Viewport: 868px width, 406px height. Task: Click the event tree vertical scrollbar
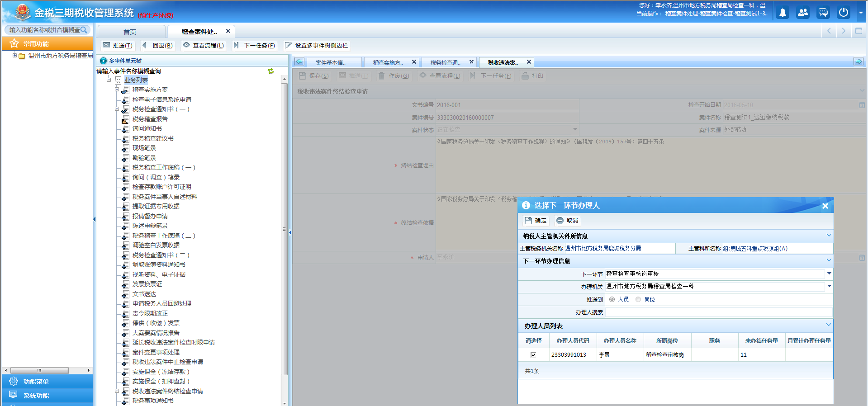tap(284, 228)
